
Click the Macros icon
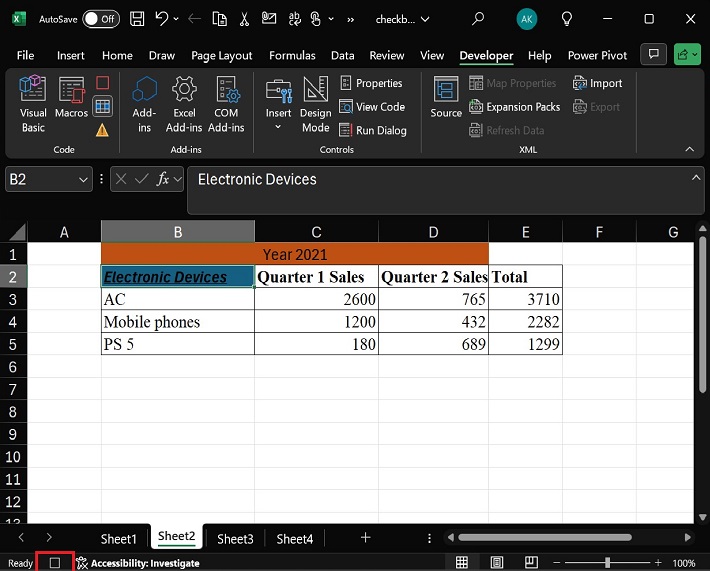tap(71, 103)
